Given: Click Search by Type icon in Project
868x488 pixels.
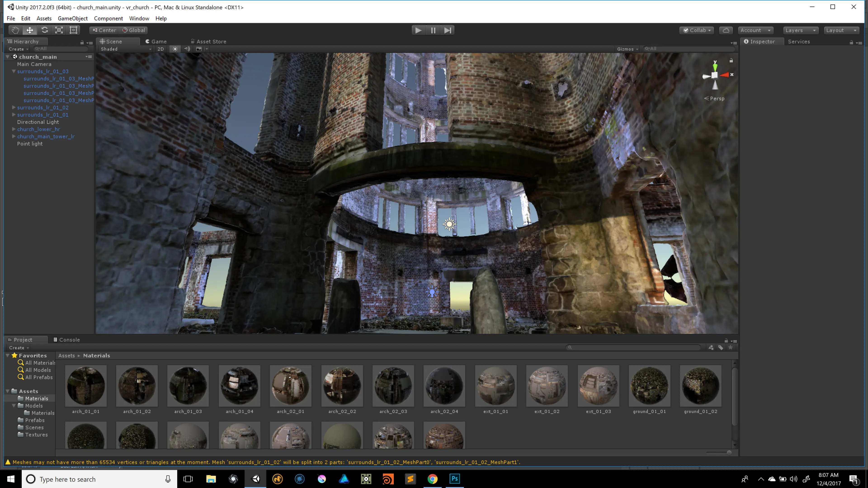Looking at the screenshot, I should [711, 347].
